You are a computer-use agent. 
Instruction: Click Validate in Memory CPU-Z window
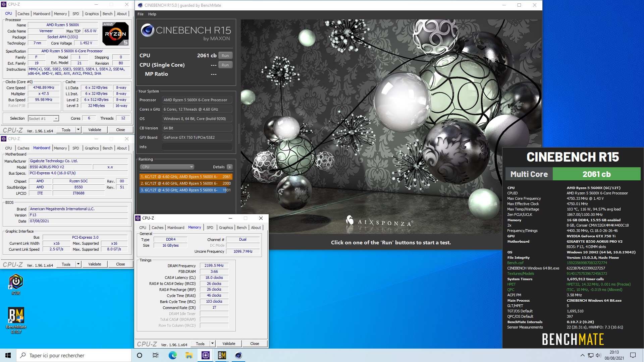coord(229,344)
